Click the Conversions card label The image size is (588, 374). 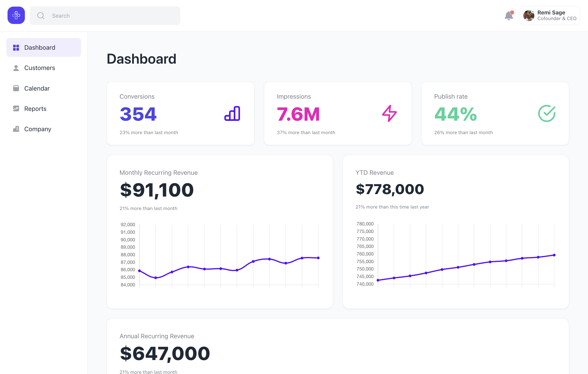point(137,96)
